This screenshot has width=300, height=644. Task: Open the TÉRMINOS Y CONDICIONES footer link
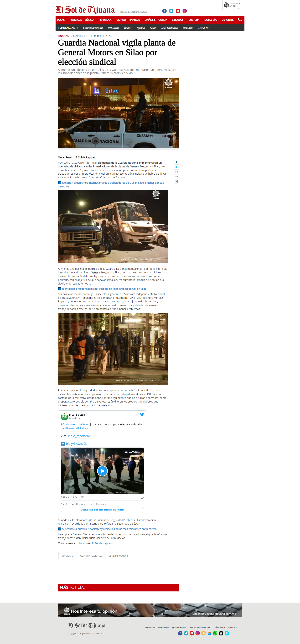pos(226,628)
